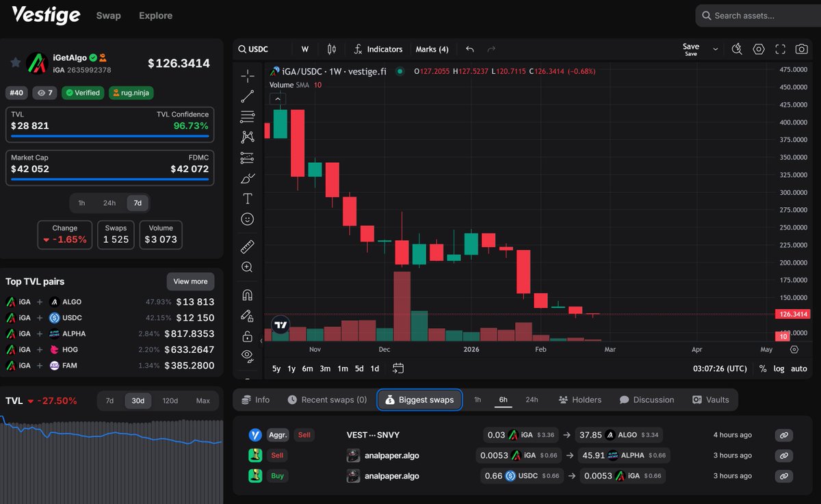The image size is (821, 504).
Task: Open chart settings hexagon icon
Action: [759, 49]
